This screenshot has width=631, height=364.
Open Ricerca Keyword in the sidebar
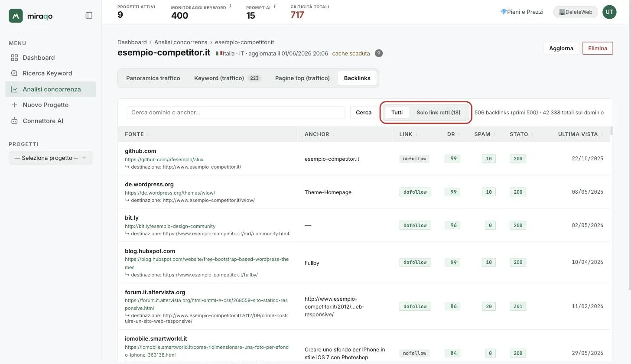tap(51, 73)
